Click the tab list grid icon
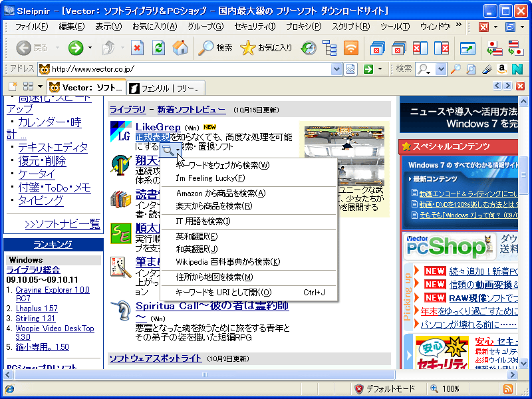This screenshot has width=532, height=399. click(x=28, y=86)
